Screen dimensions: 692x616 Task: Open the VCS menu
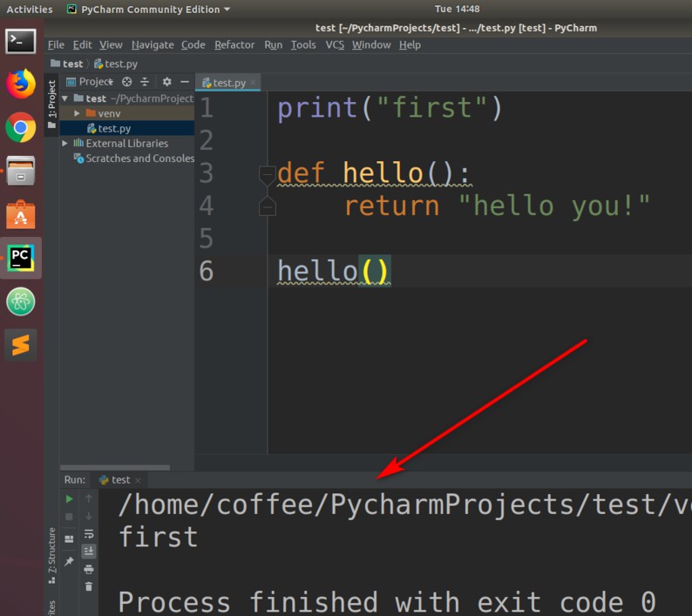(x=335, y=45)
